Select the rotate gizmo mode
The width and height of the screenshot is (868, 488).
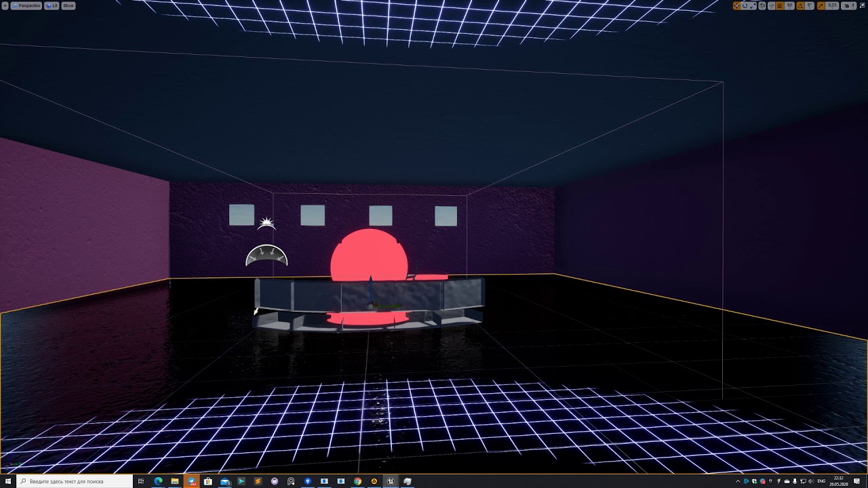(745, 5)
